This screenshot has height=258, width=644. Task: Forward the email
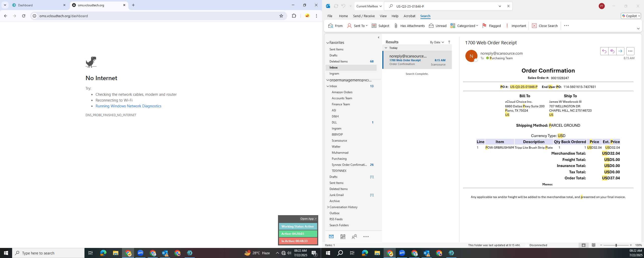620,51
